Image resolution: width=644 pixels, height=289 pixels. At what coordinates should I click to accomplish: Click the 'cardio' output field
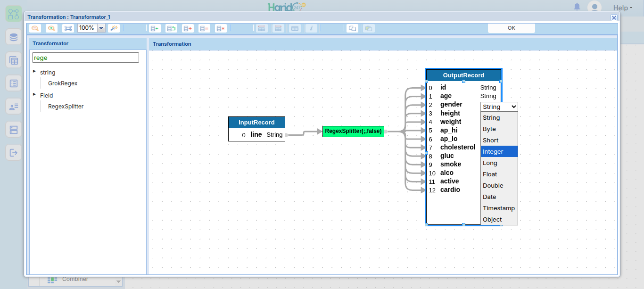point(450,190)
